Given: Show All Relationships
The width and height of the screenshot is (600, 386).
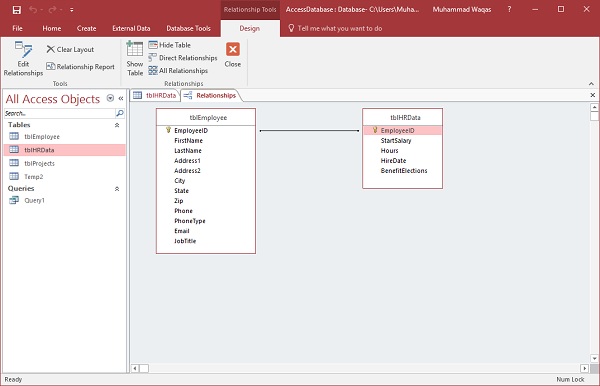Looking at the screenshot, I should point(178,70).
